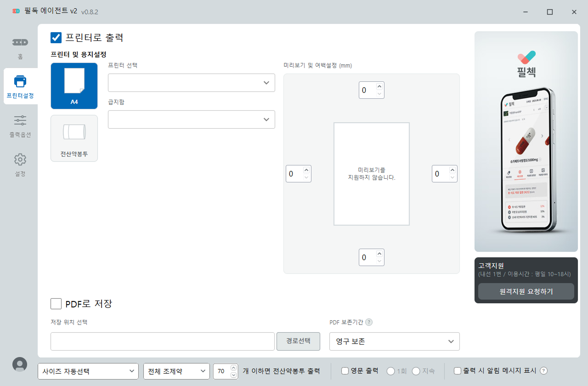This screenshot has width=588, height=386.
Task: Click the 원격지원 요청하기 button
Action: (x=526, y=291)
